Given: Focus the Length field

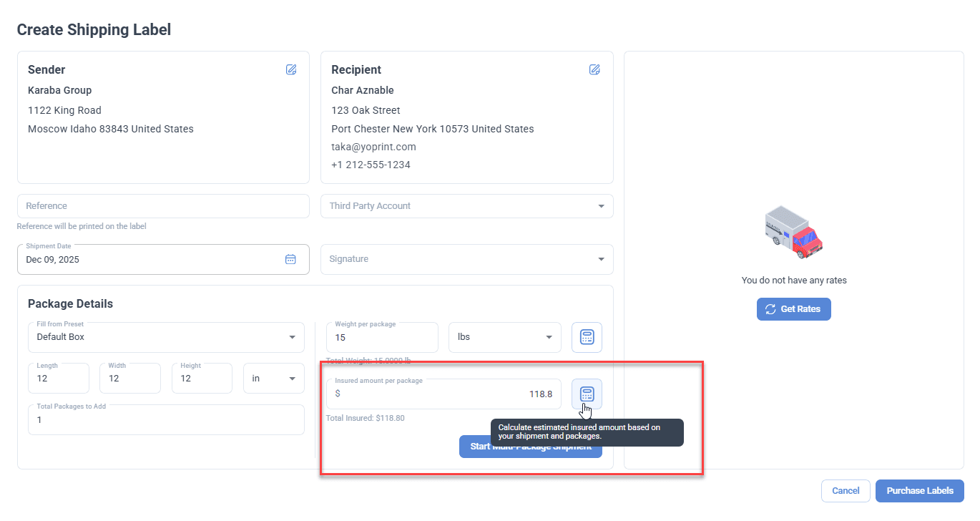Looking at the screenshot, I should tap(59, 379).
